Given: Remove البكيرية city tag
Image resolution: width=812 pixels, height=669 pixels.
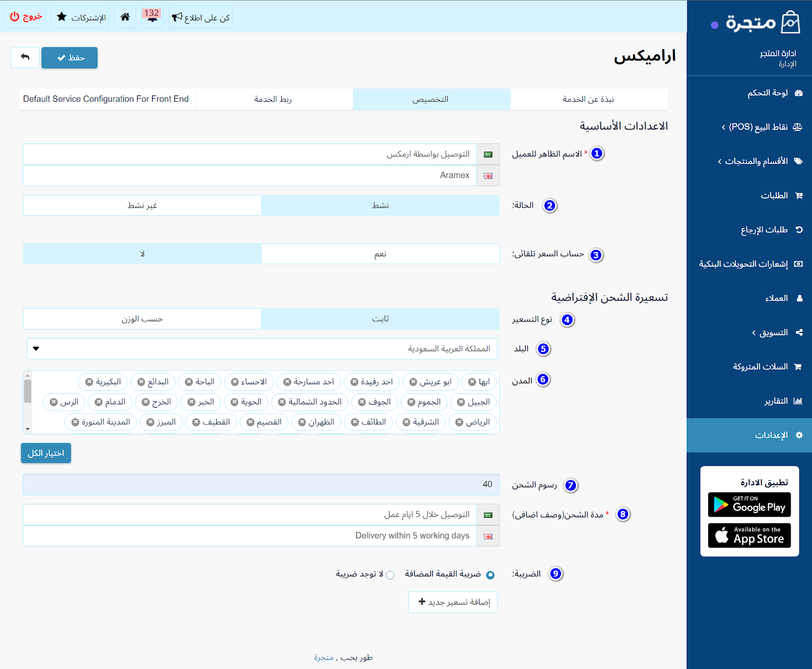Looking at the screenshot, I should coord(89,382).
